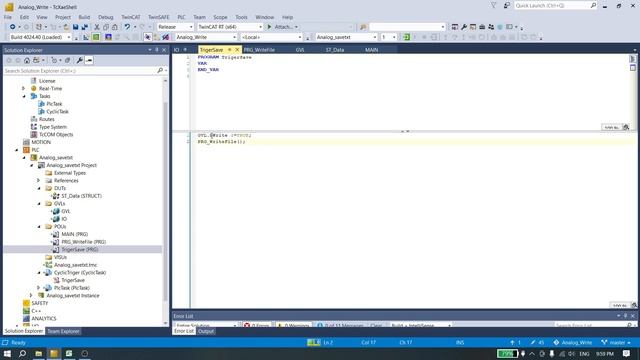Click the Restart TwinCAT Config Mode blue icon
The width and height of the screenshot is (640, 360).
pos(108,37)
